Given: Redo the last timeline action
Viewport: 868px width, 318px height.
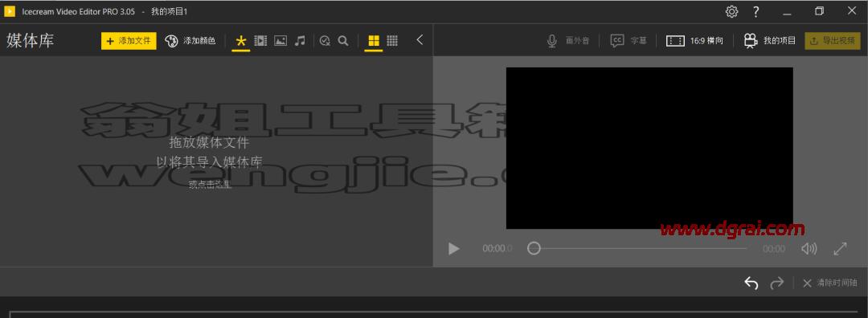Looking at the screenshot, I should 777,283.
